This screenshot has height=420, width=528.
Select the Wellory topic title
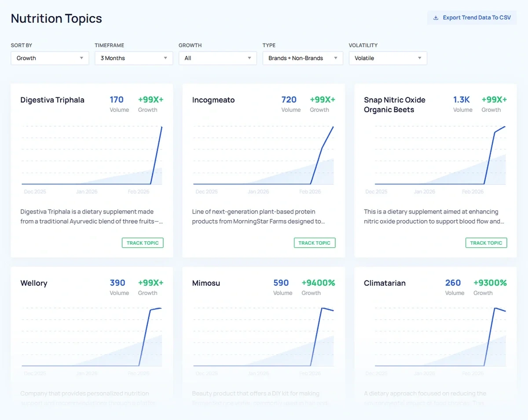34,283
